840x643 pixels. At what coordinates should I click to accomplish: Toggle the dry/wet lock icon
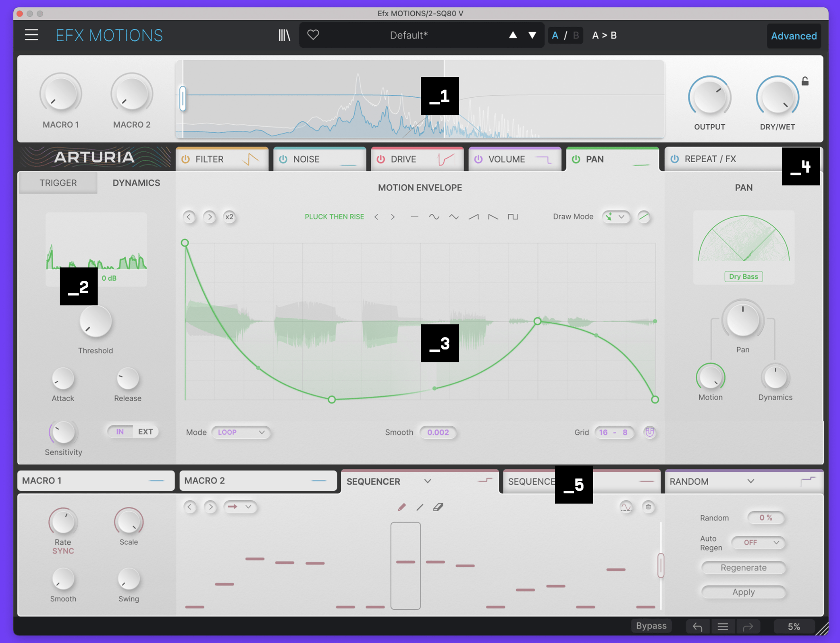click(x=805, y=82)
